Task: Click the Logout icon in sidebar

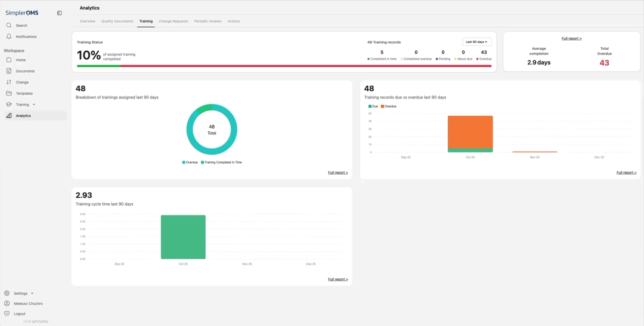Action: tap(7, 313)
